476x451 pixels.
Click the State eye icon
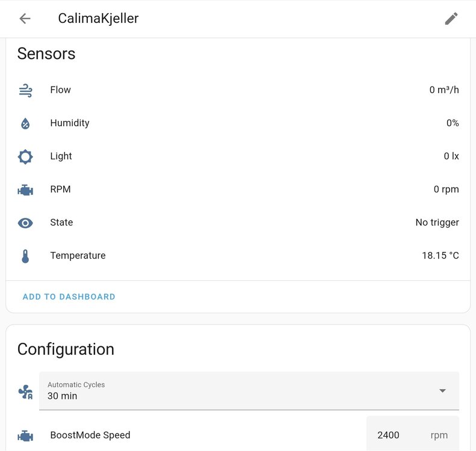point(25,223)
